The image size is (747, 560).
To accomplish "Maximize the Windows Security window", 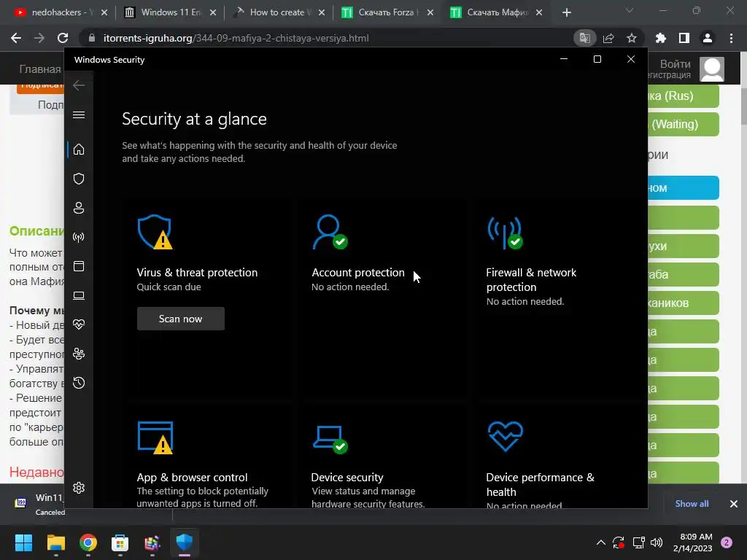I will [597, 59].
